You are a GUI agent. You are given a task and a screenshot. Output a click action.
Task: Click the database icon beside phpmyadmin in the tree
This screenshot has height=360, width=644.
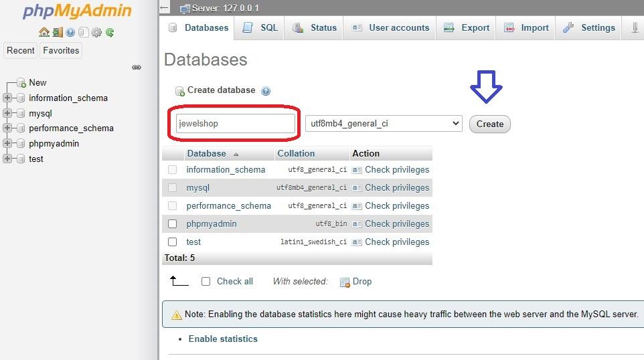pyautogui.click(x=21, y=144)
